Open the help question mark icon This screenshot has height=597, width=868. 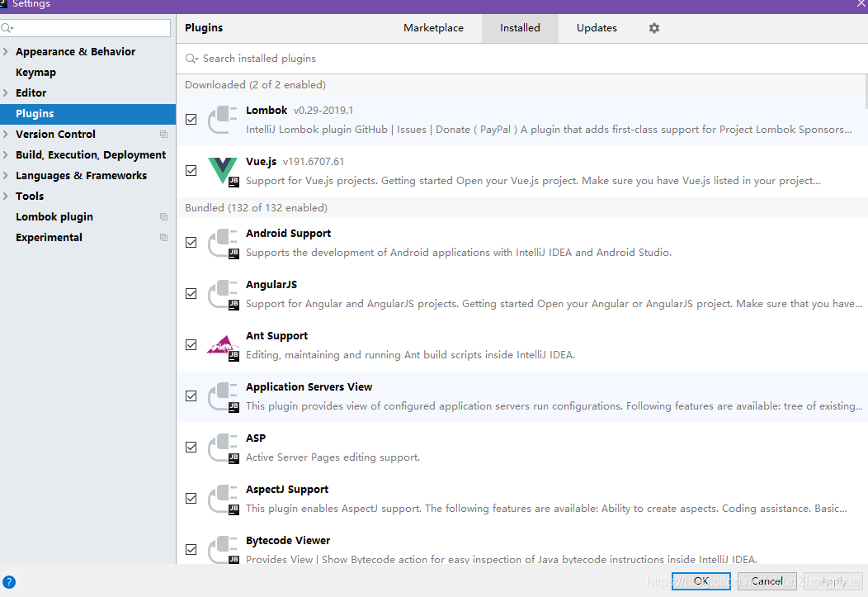click(x=9, y=582)
